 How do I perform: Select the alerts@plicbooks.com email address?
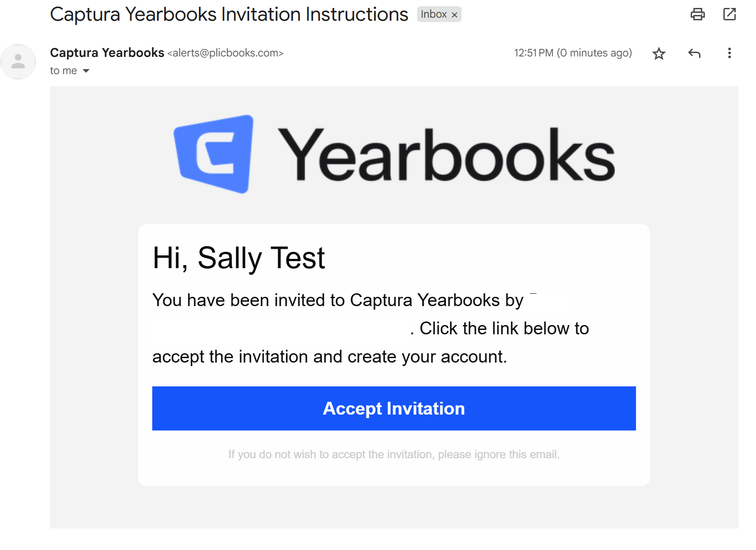click(225, 53)
